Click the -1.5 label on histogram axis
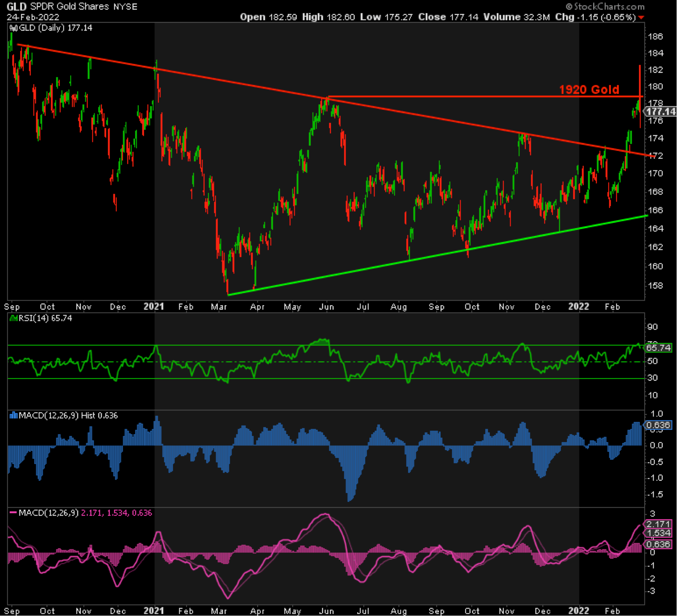The height and width of the screenshot is (616, 677). 655,495
